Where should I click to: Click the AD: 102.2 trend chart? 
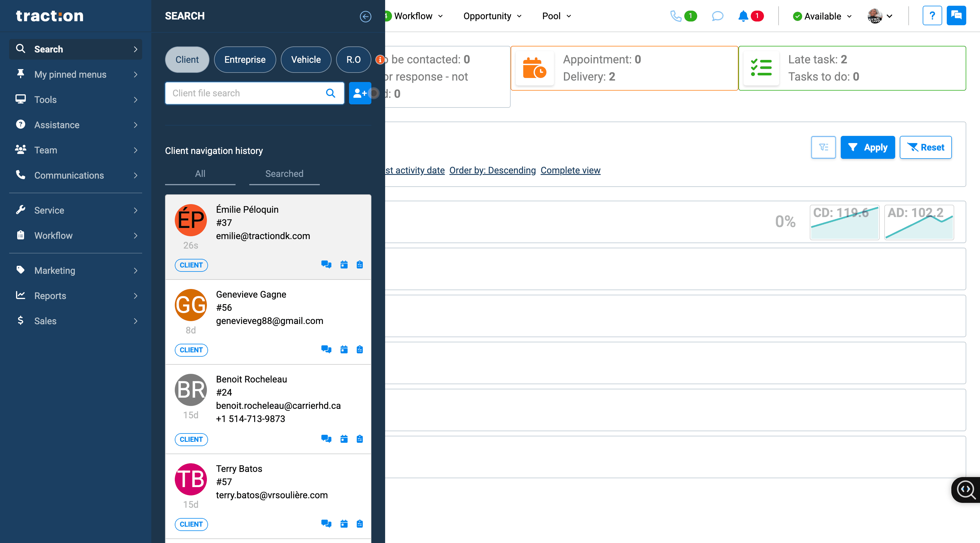coord(919,222)
